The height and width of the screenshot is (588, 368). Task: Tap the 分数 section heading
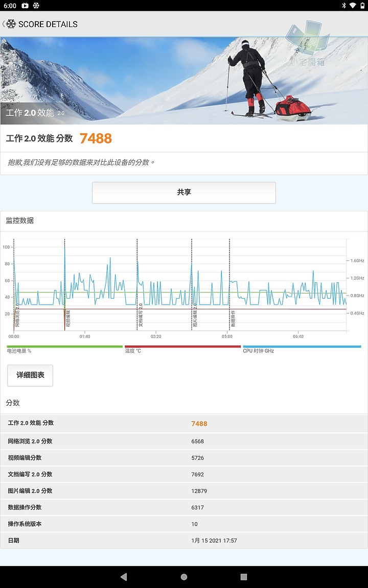click(x=13, y=403)
